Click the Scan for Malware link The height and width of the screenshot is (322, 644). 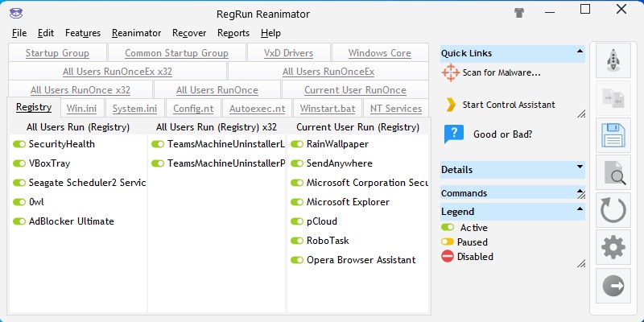[x=501, y=72]
